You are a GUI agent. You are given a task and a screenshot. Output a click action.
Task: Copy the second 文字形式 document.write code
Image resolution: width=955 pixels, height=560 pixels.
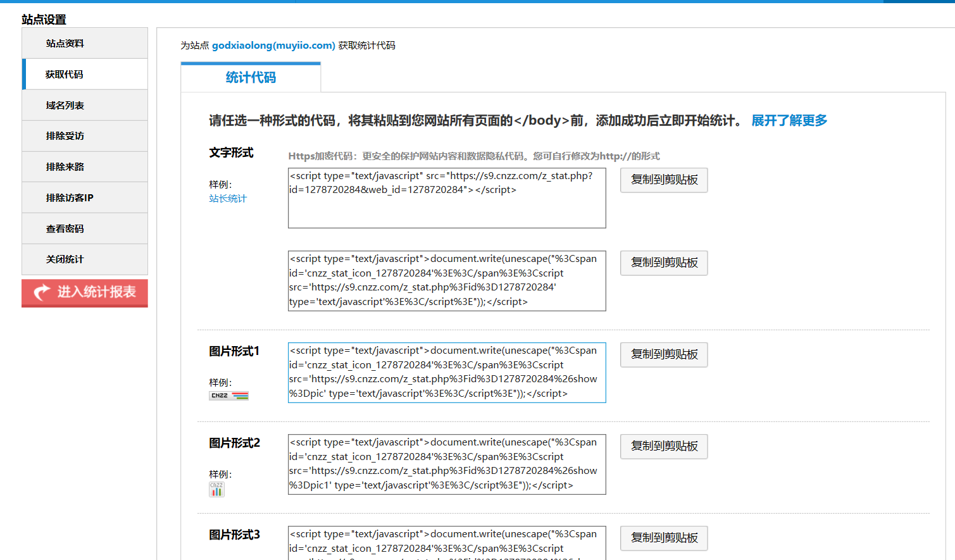click(664, 263)
